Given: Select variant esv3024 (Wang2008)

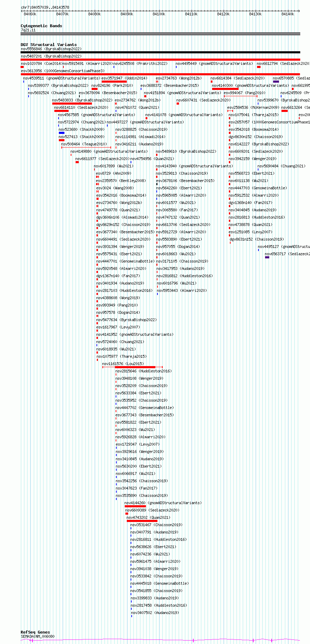Looking at the screenshot, I should click(x=115, y=188).
